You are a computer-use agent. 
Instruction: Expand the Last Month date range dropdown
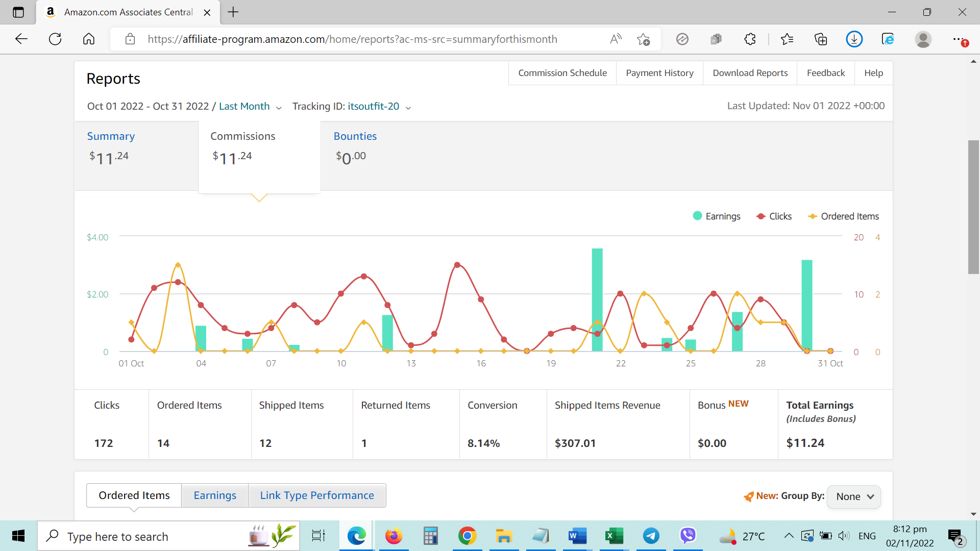(x=250, y=106)
